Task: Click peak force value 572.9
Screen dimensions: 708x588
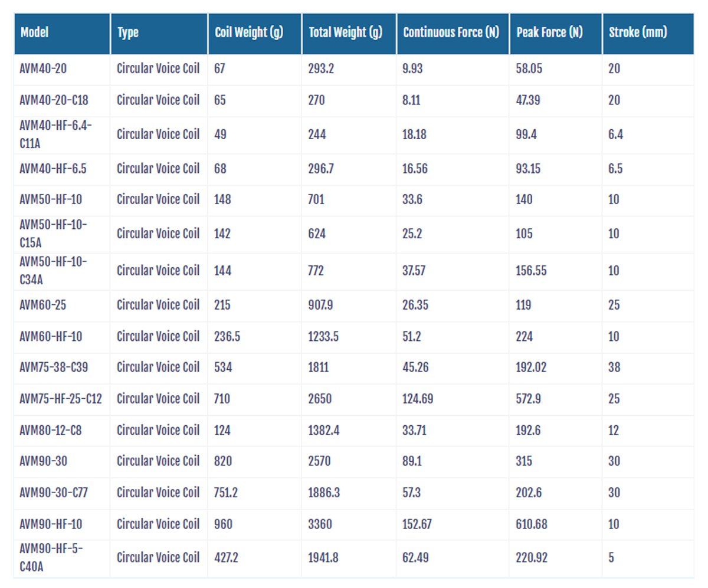Action: point(529,399)
